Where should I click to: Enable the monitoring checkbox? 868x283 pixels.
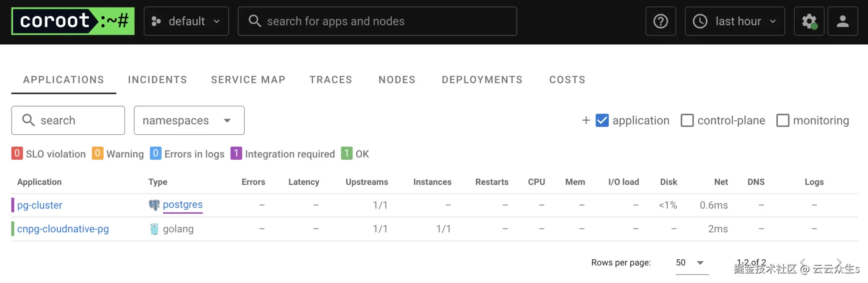(x=783, y=120)
